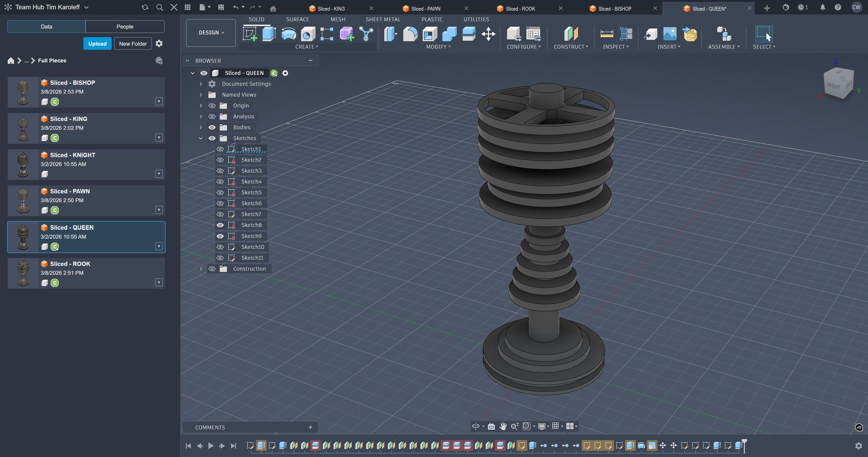Screen dimensions: 868x457
Task: Switch to the SURFACE tab
Action: click(297, 19)
